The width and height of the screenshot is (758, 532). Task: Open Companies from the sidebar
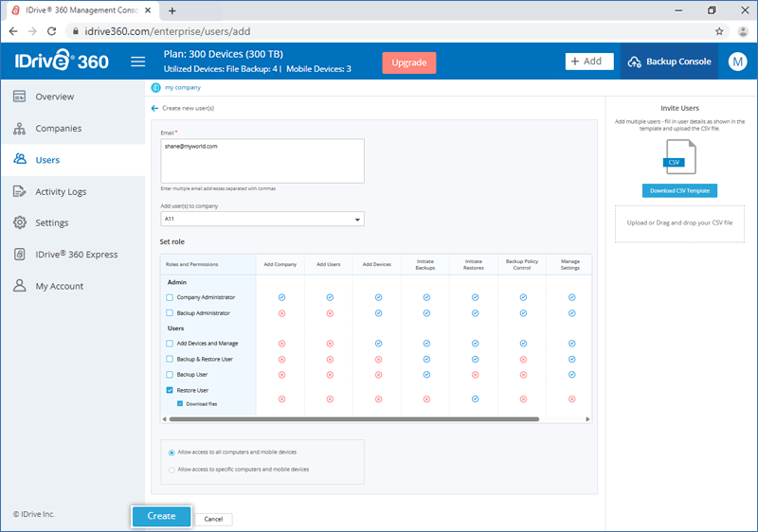[58, 129]
